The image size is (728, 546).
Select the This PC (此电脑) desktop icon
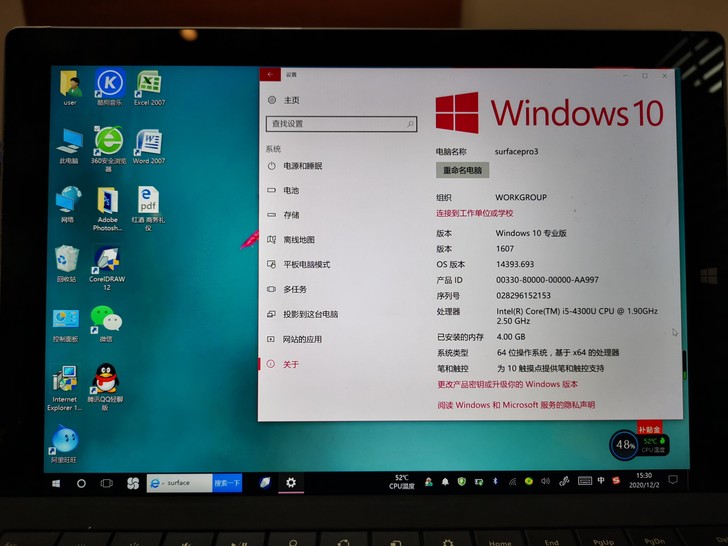[x=69, y=146]
